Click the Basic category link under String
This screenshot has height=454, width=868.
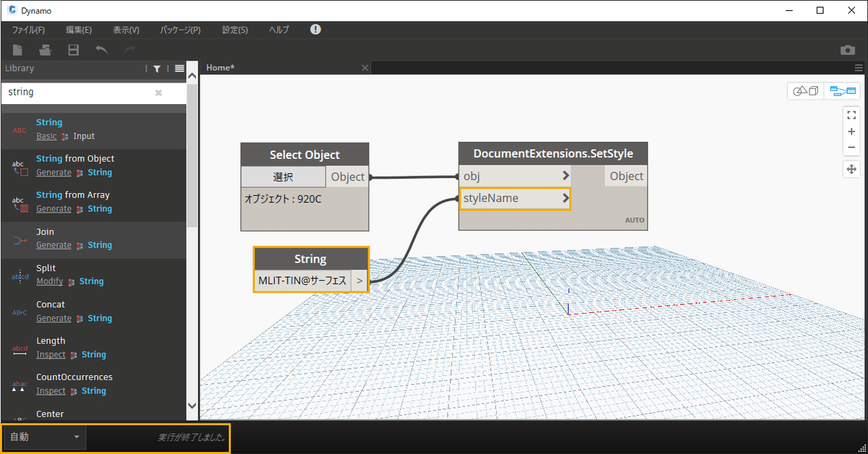46,136
